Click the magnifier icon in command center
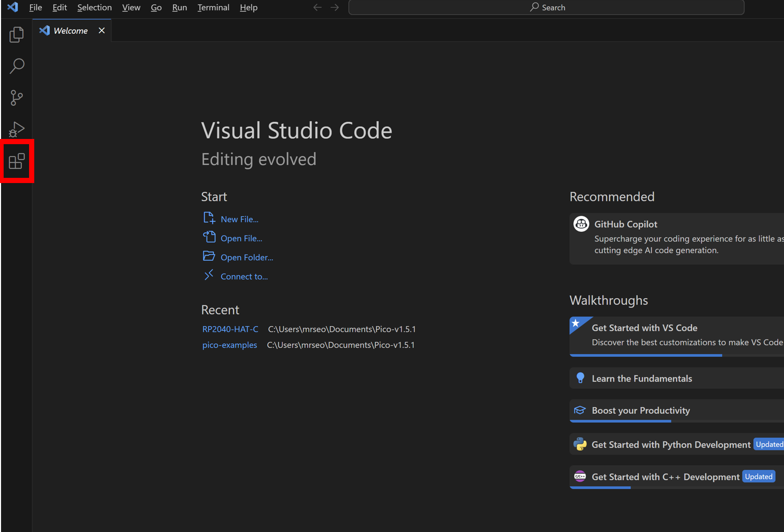Viewport: 784px width, 532px height. click(534, 7)
